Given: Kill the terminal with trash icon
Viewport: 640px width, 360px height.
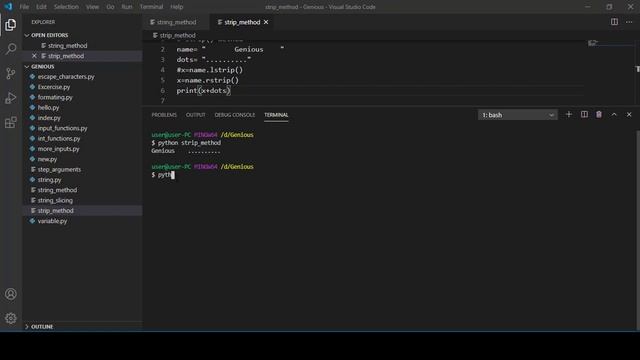Looking at the screenshot, I should click(599, 115).
